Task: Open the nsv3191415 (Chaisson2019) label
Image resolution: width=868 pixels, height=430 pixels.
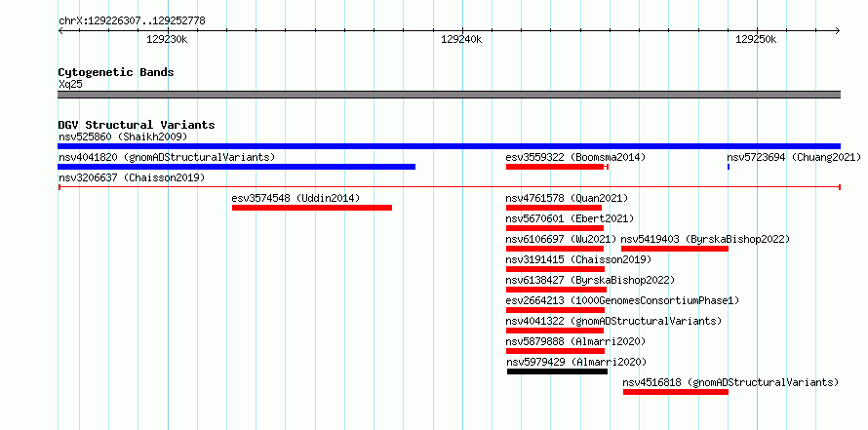Action: [x=578, y=259]
